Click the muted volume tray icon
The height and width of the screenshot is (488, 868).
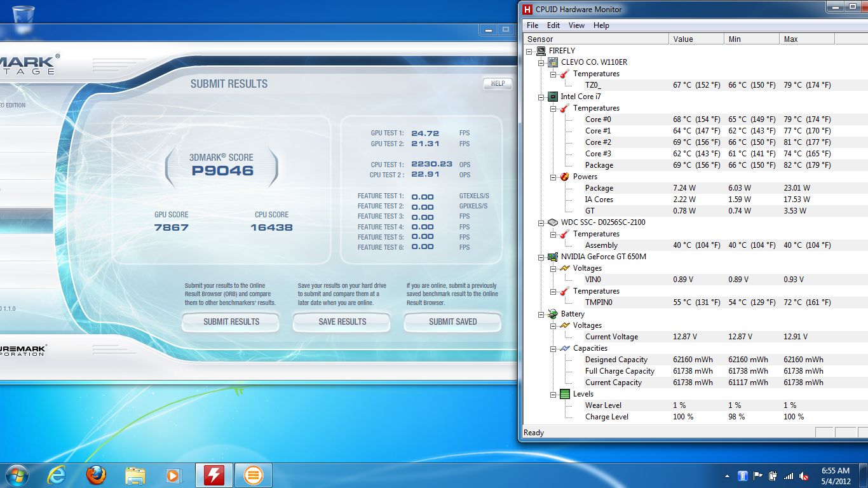pyautogui.click(x=804, y=476)
